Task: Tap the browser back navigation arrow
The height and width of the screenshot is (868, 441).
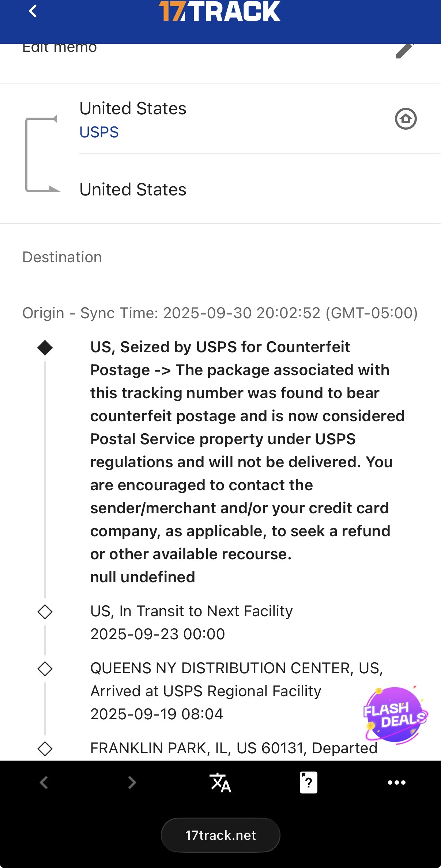Action: click(x=44, y=783)
